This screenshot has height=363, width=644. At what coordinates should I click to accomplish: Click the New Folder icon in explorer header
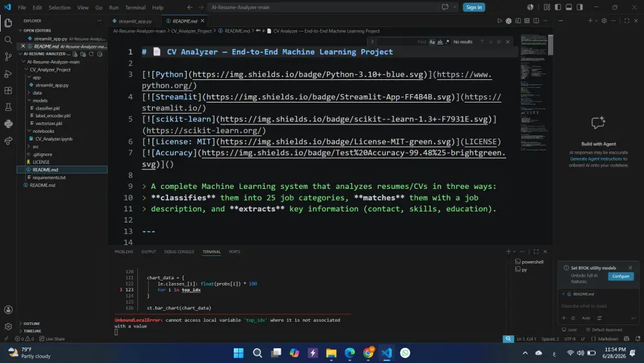(x=83, y=54)
